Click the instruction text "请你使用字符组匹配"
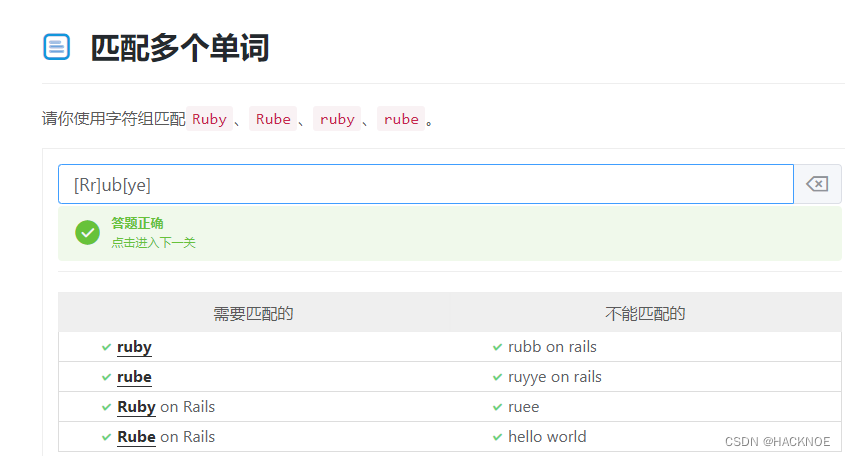The height and width of the screenshot is (456, 845). click(x=113, y=119)
